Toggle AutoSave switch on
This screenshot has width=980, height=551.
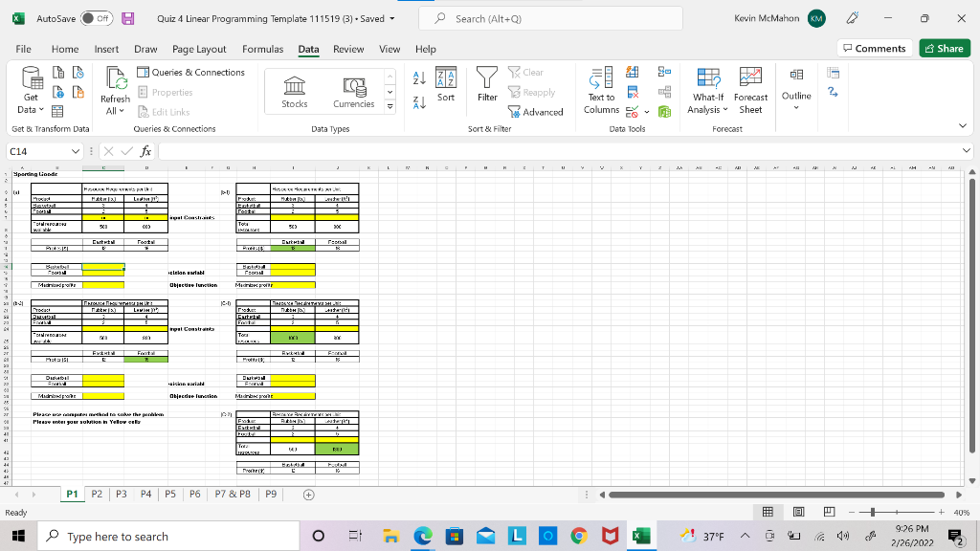(x=97, y=19)
